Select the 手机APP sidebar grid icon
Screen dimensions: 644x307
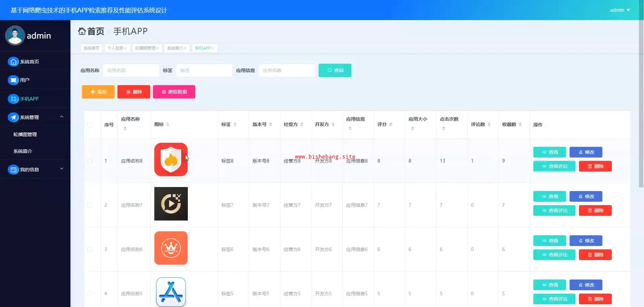coord(13,99)
